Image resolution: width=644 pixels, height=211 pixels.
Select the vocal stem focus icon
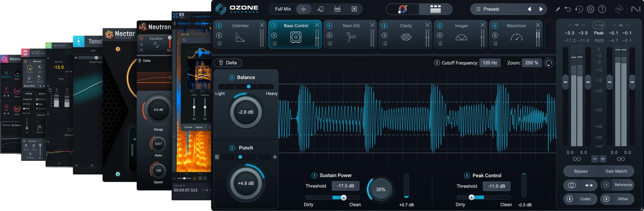point(321,9)
